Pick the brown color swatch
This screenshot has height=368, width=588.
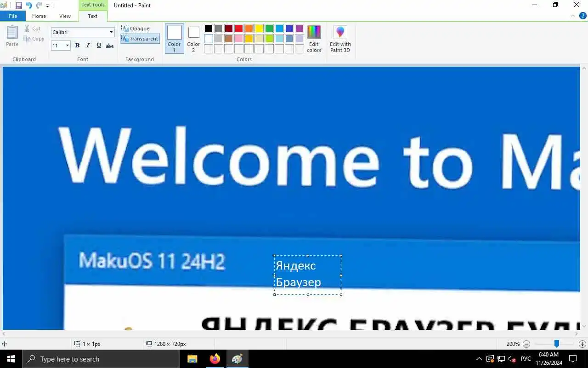click(229, 39)
